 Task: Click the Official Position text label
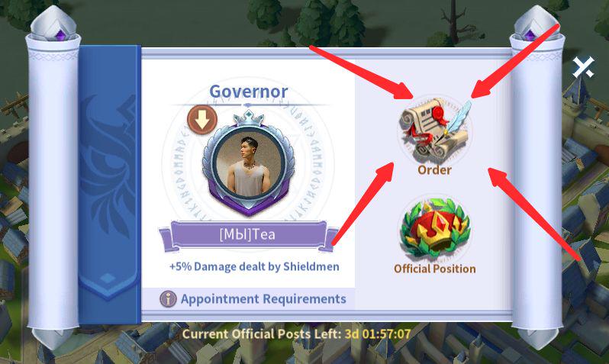pyautogui.click(x=434, y=269)
